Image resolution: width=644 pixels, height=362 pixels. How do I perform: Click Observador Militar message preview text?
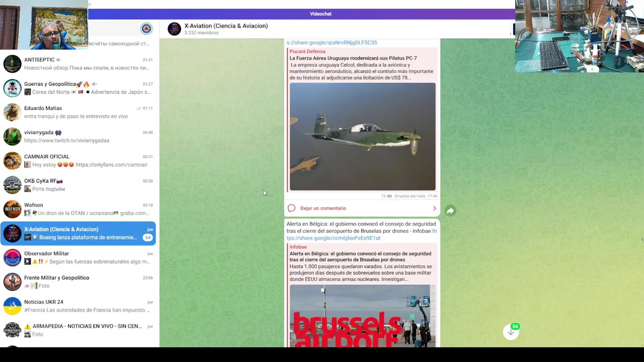point(87,262)
